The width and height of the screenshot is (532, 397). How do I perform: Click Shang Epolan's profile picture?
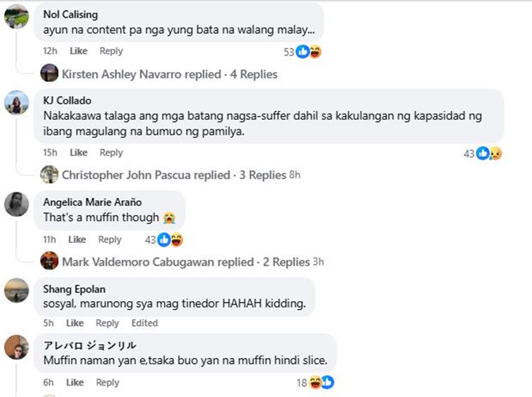click(x=16, y=290)
